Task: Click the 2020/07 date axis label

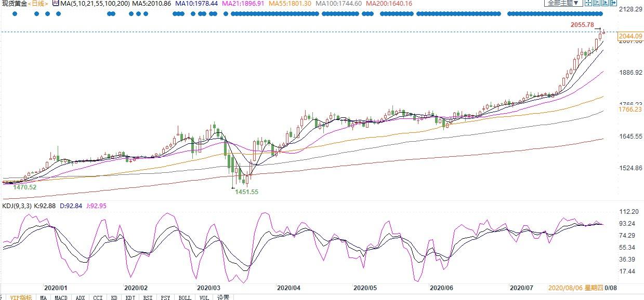Action: coord(522,288)
